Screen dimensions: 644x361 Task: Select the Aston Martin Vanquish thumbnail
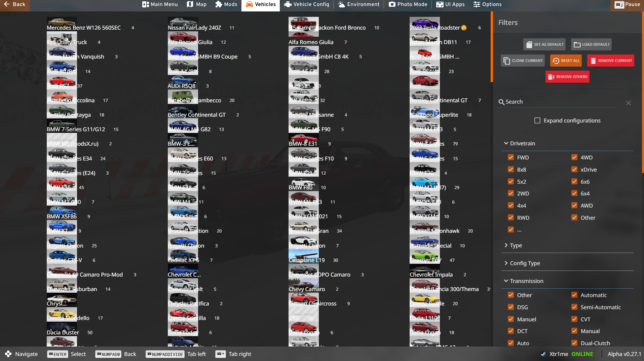(x=62, y=53)
